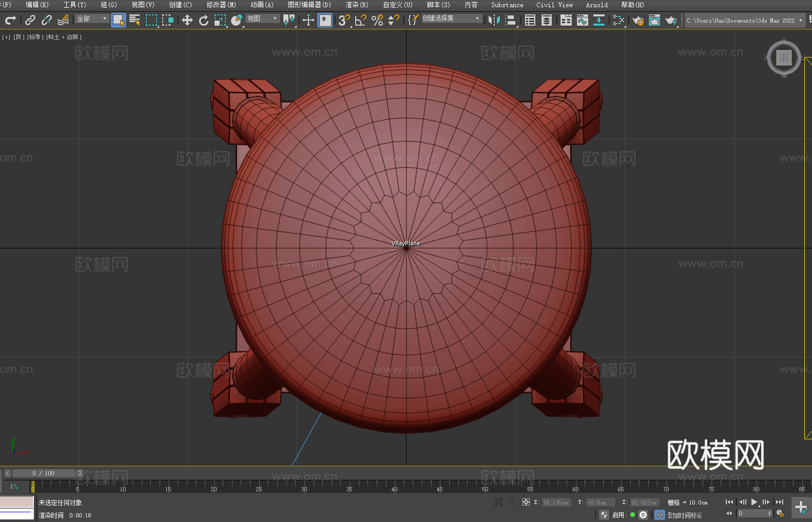Open 修改器(M) menu
Image resolution: width=812 pixels, height=522 pixels.
(221, 5)
